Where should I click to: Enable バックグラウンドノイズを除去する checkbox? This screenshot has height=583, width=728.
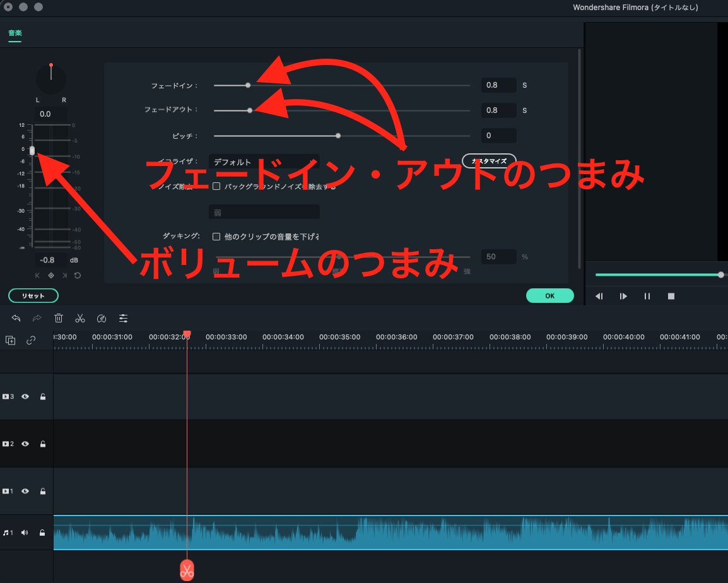pyautogui.click(x=217, y=185)
